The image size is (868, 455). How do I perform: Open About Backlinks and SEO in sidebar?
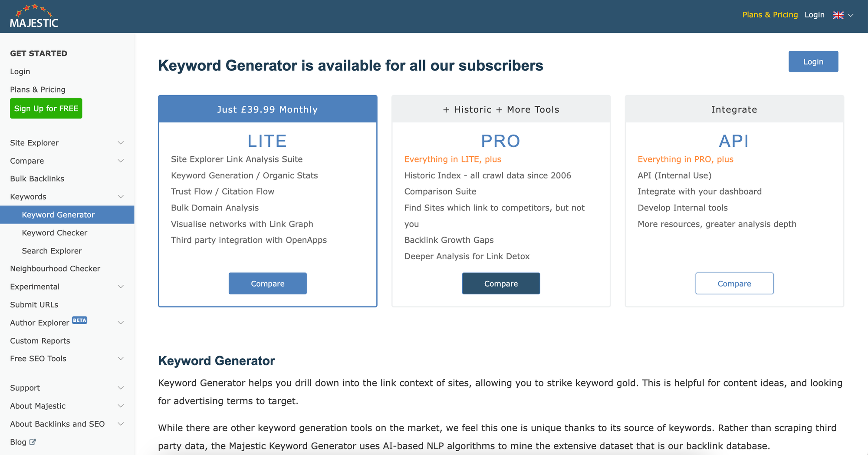point(57,424)
